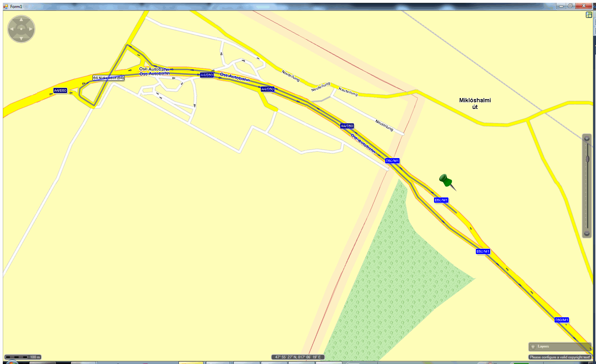
Task: Click the copyright text notice
Action: 560,357
